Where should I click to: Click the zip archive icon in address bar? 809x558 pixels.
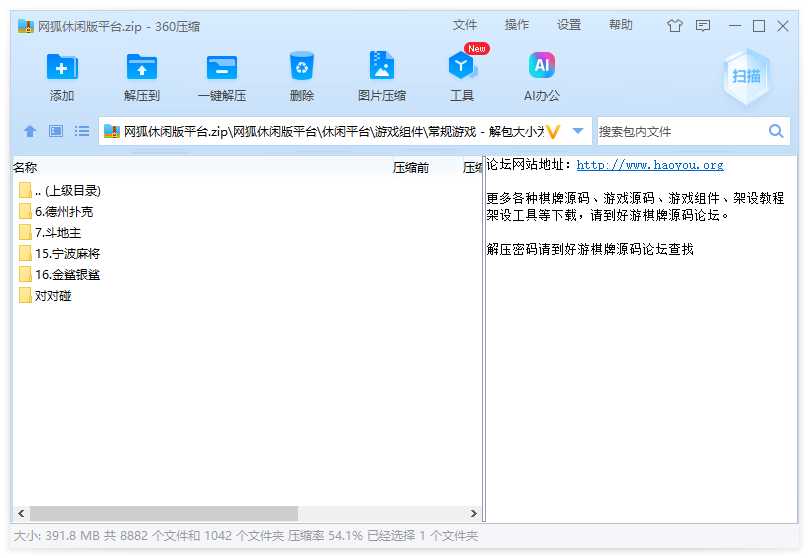tap(112, 132)
